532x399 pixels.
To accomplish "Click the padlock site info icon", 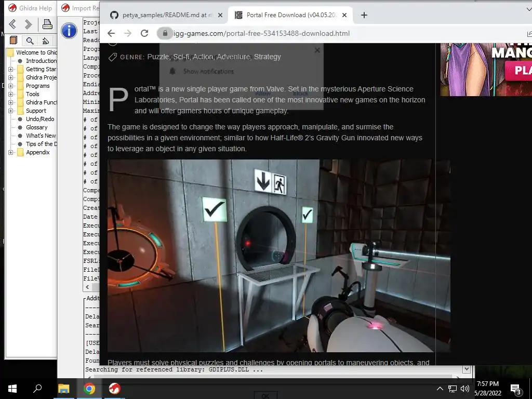I will tap(165, 33).
